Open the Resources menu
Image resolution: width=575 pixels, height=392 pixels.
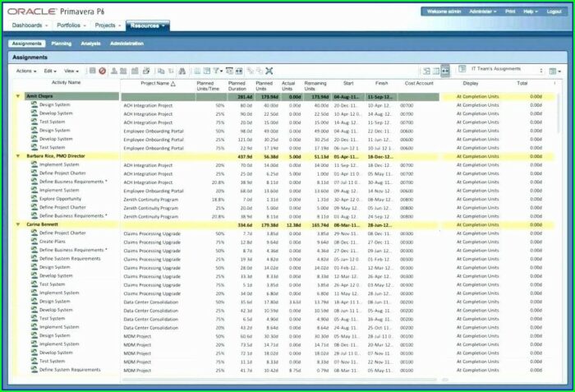click(147, 25)
